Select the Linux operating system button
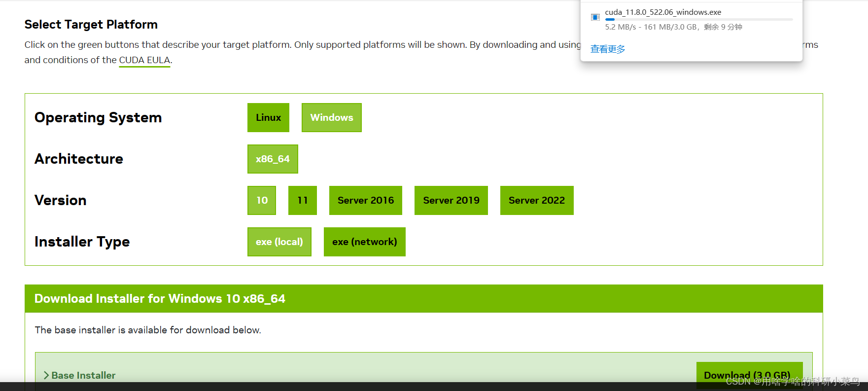Screen dimensions: 868x391 coord(268,117)
